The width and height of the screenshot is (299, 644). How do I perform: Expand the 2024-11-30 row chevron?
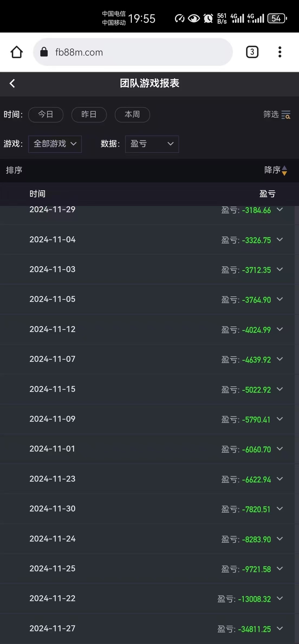(x=280, y=509)
